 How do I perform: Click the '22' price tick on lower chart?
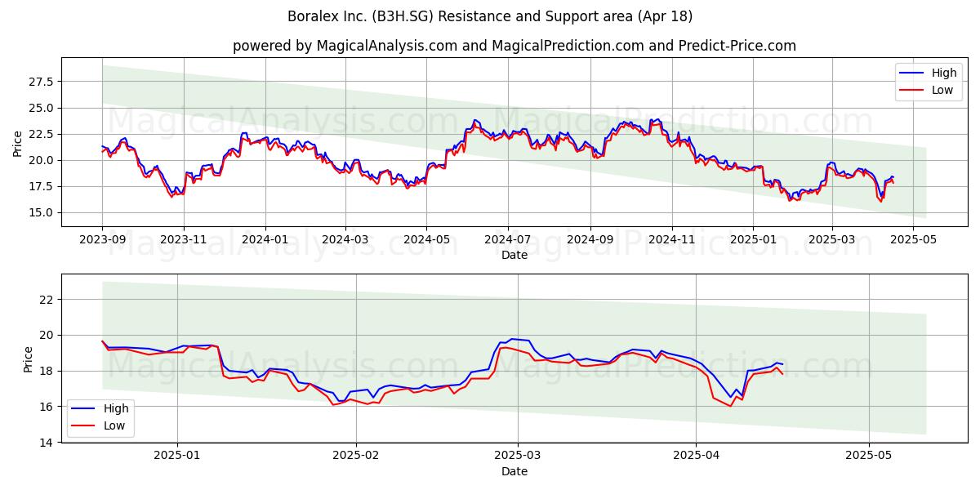(47, 300)
